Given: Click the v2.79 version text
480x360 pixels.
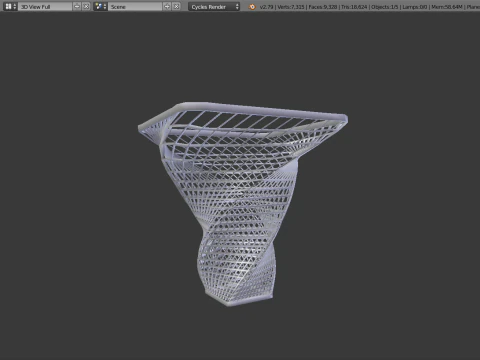Looking at the screenshot, I should [266, 7].
